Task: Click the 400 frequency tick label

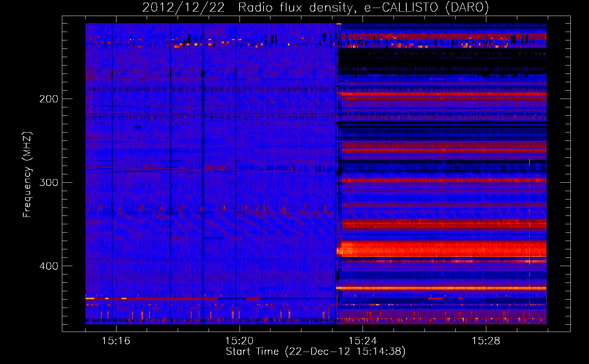Action: [x=49, y=266]
